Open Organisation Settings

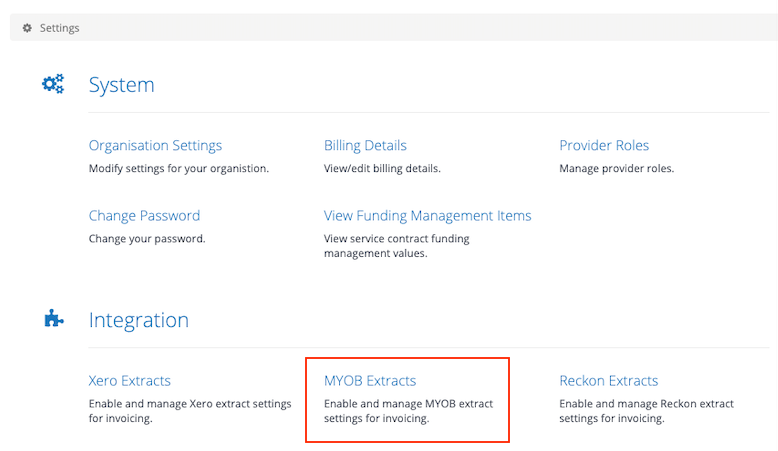[x=155, y=145]
